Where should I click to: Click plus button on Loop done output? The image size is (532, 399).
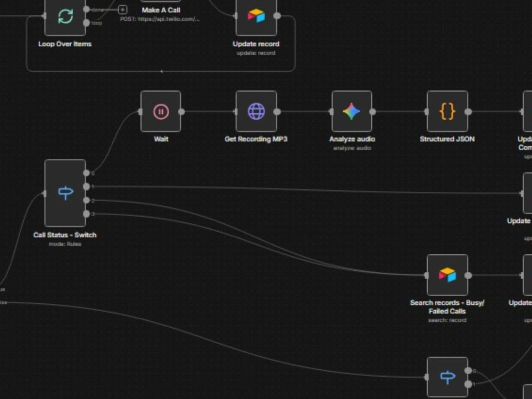point(122,10)
